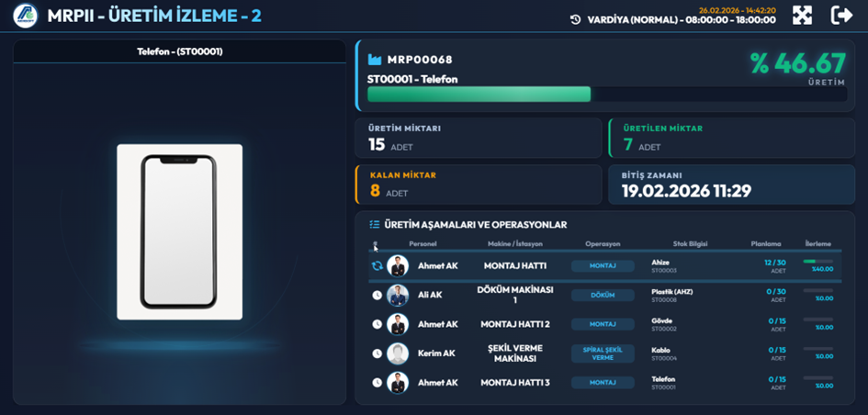868x415 pixels.
Task: Click the shift history clock icon
Action: click(575, 19)
